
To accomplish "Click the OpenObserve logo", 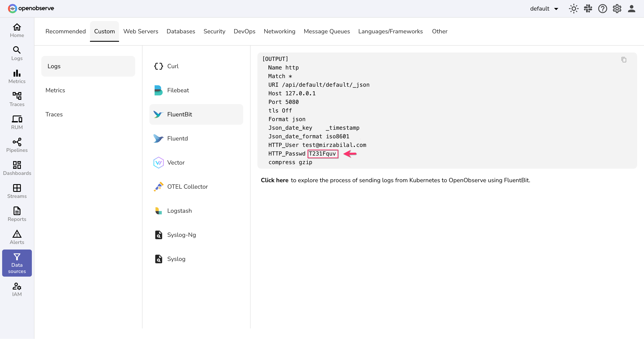I will click(x=31, y=8).
